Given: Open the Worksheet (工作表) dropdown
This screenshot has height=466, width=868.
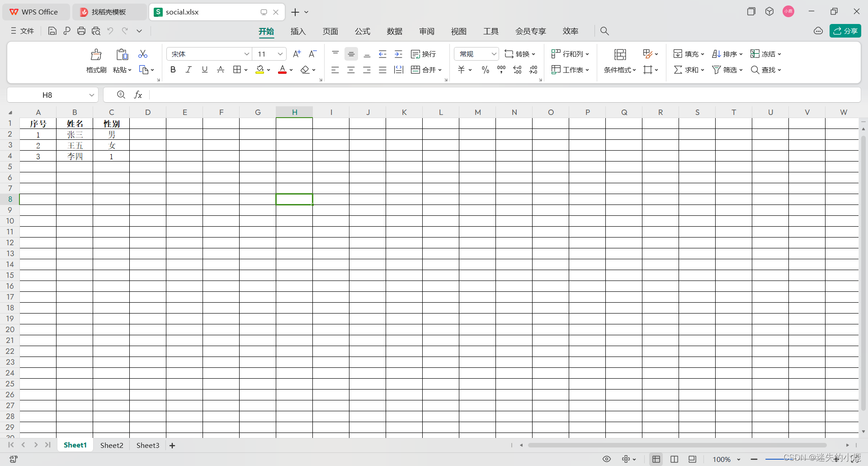Looking at the screenshot, I should 570,70.
